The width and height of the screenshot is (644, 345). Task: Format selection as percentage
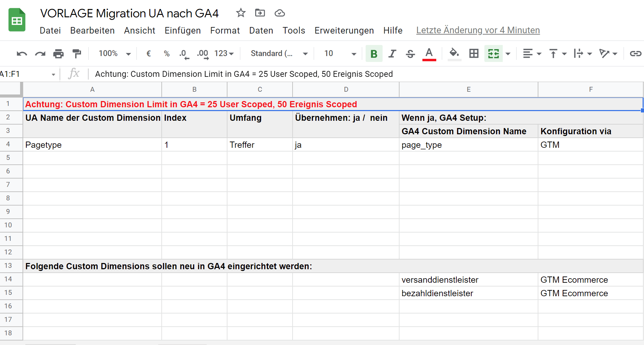click(x=167, y=53)
